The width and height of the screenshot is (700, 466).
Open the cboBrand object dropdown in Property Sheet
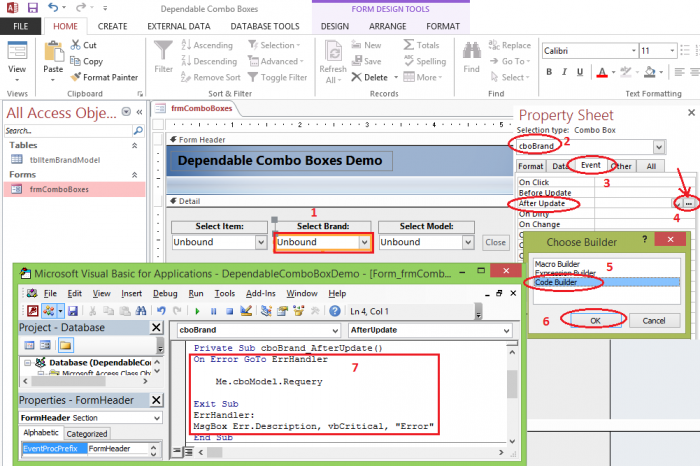coord(659,146)
